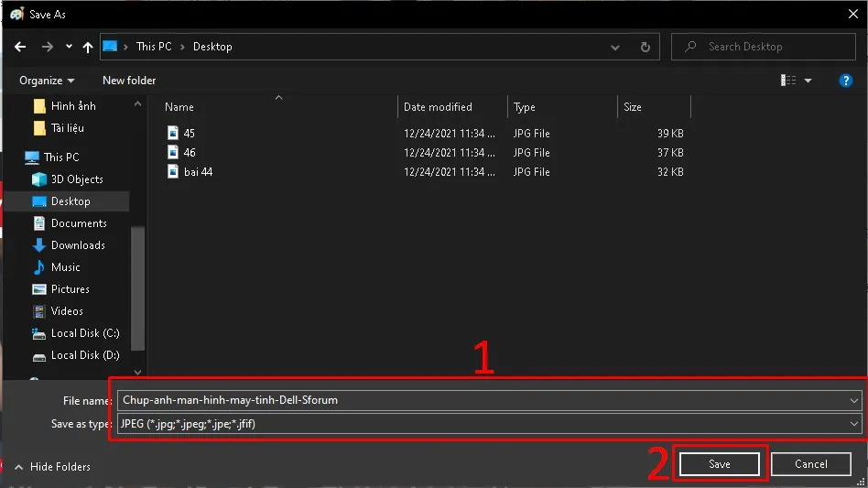Sort files by Date modified column
This screenshot has height=488, width=868.
click(439, 107)
